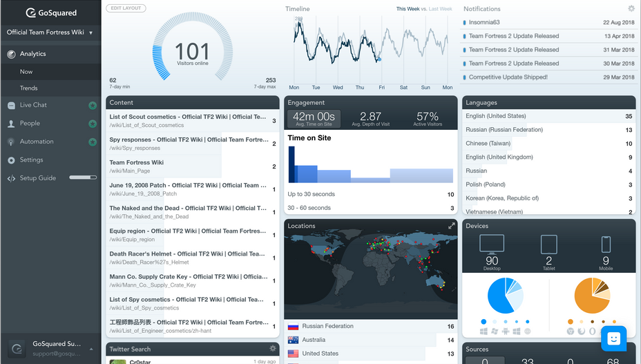
Task: Click the current point marker on Timeline
Action: click(x=379, y=59)
